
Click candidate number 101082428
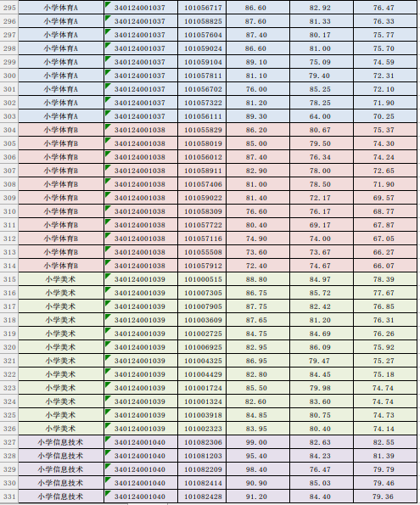coord(202,497)
